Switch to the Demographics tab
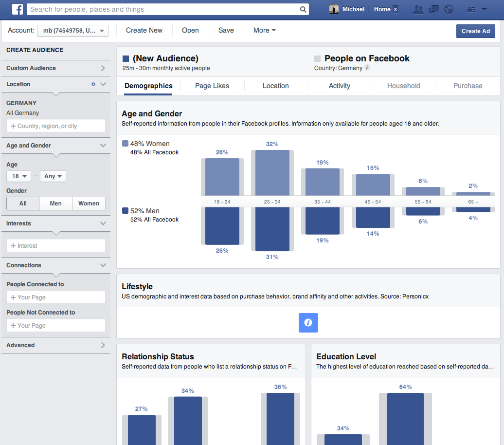This screenshot has width=504, height=445. (148, 86)
